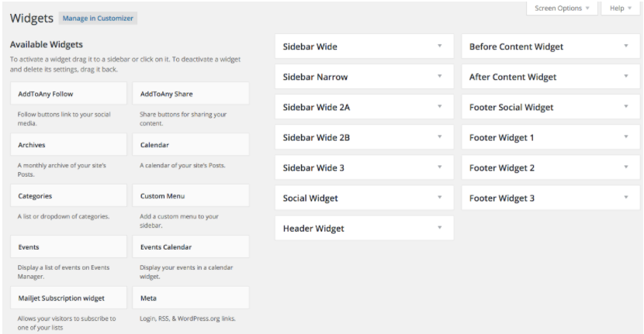Choose the Events Calendar widget
This screenshot has height=334, width=644.
191,247
